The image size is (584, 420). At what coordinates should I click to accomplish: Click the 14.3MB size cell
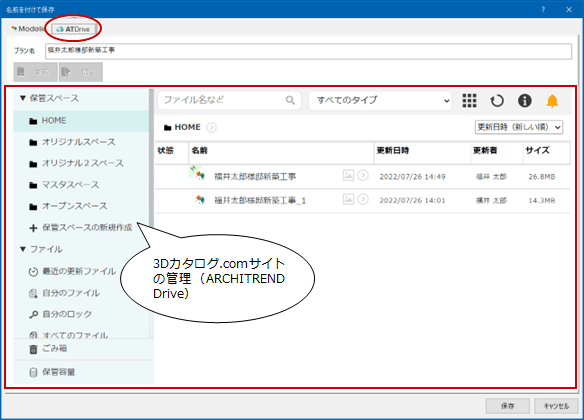[542, 201]
